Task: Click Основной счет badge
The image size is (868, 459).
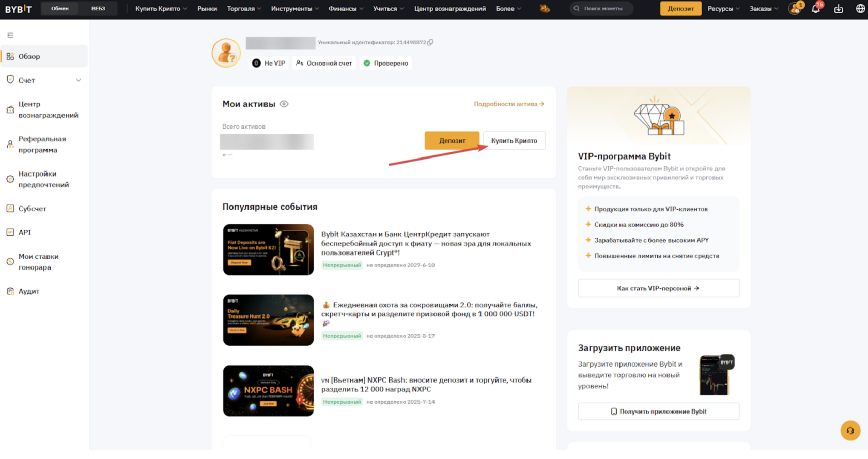Action: (324, 63)
